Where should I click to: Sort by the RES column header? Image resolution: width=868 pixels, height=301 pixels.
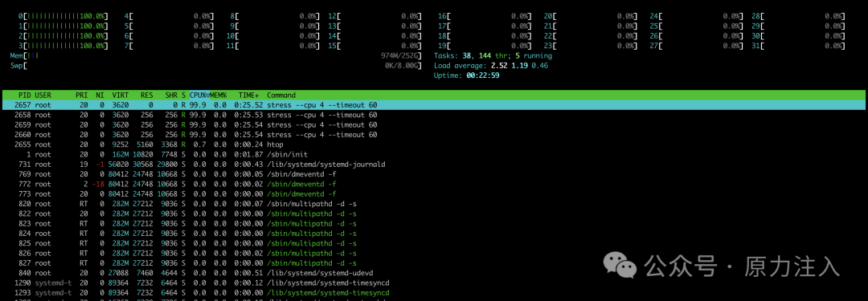pos(147,96)
